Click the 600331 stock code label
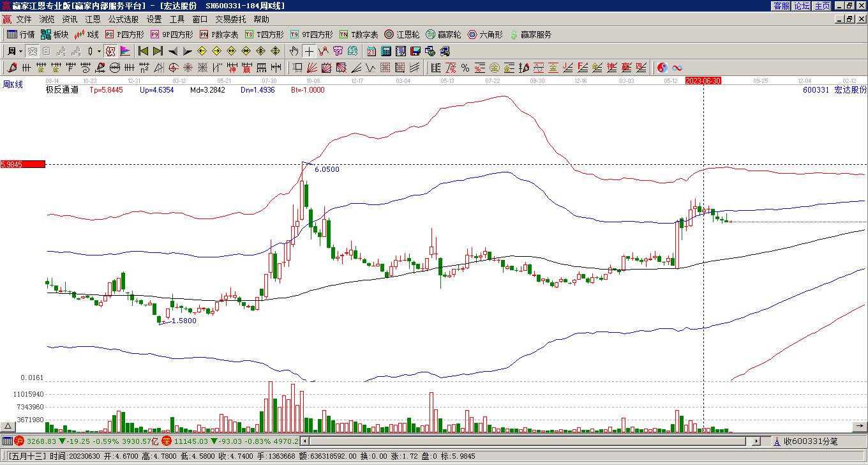868x465 pixels. click(816, 90)
